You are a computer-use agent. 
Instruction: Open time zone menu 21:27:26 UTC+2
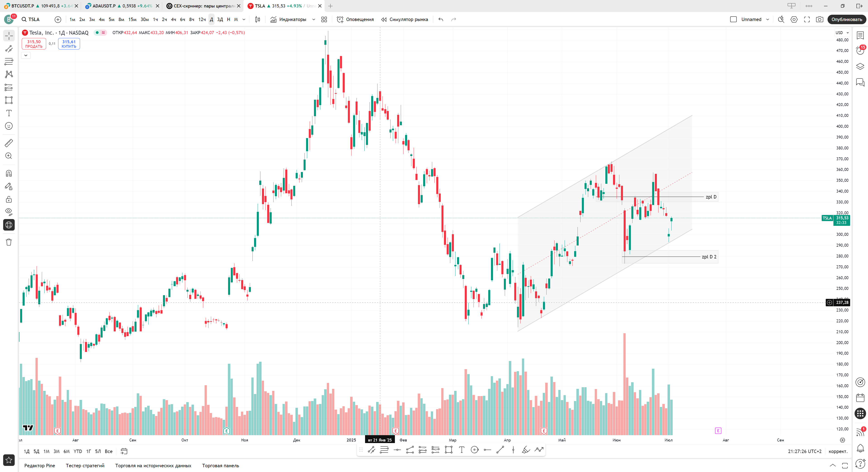805,451
